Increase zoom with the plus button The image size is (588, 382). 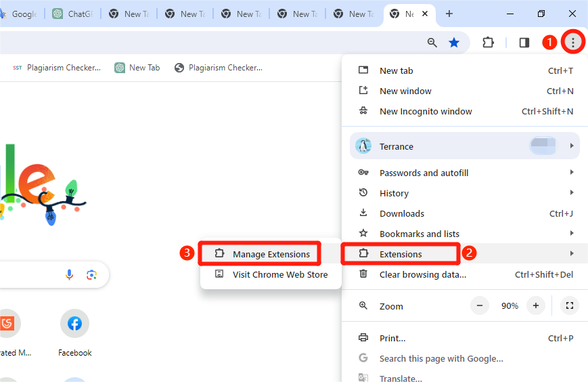coord(535,306)
